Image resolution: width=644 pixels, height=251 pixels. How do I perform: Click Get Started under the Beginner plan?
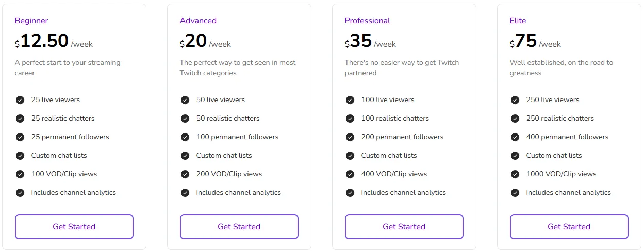[74, 227]
